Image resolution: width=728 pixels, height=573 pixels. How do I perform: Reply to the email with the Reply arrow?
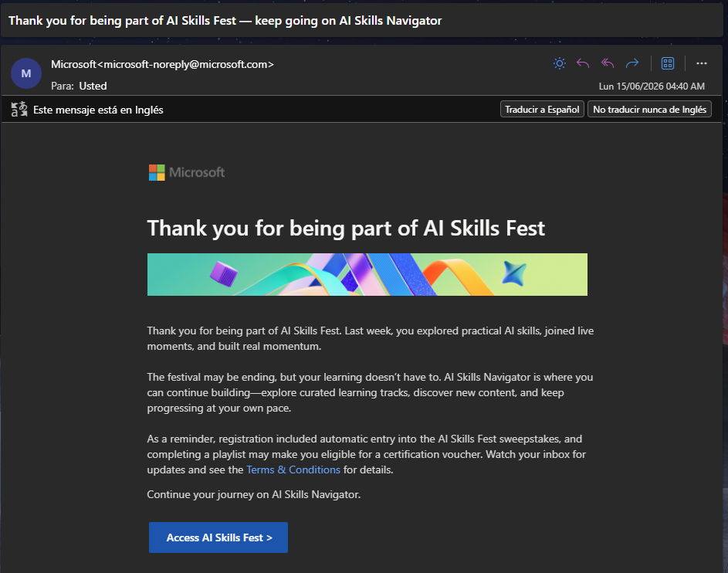coord(583,63)
